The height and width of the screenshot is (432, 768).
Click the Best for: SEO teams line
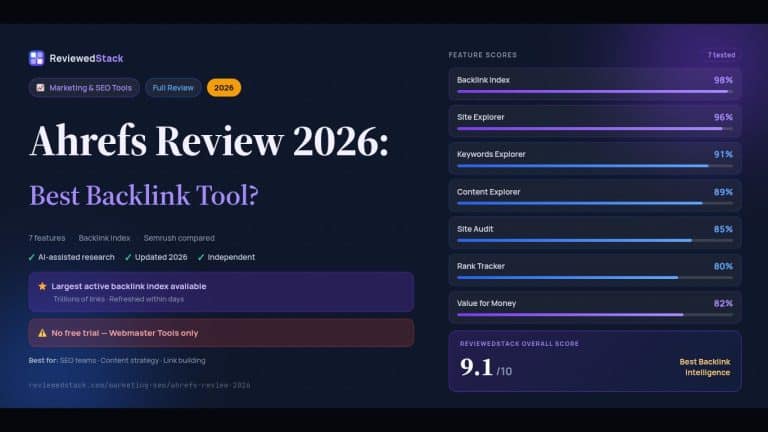coord(117,360)
